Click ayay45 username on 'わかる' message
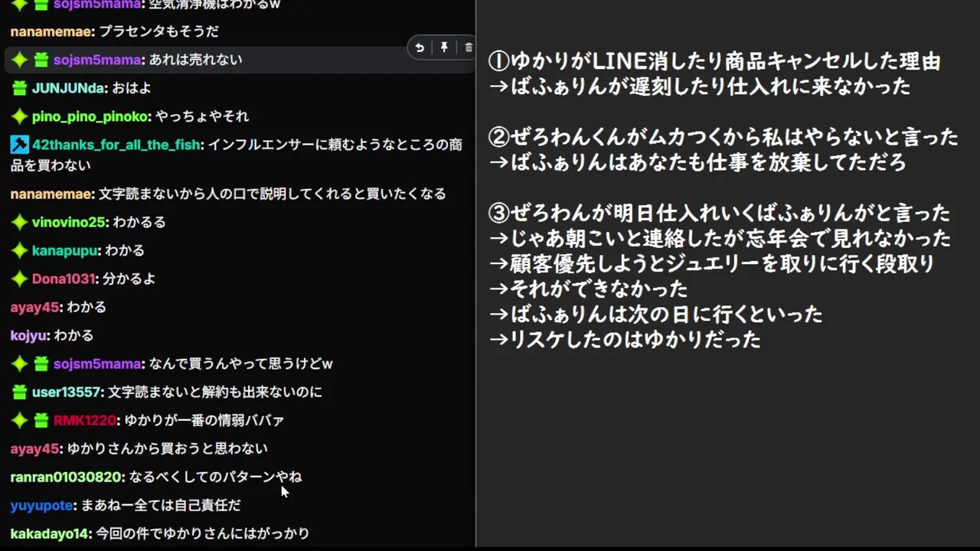 [34, 307]
